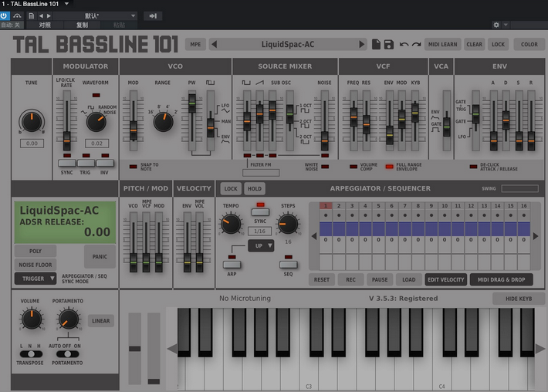
Task: Click the LOCK button in header
Action: click(x=498, y=45)
